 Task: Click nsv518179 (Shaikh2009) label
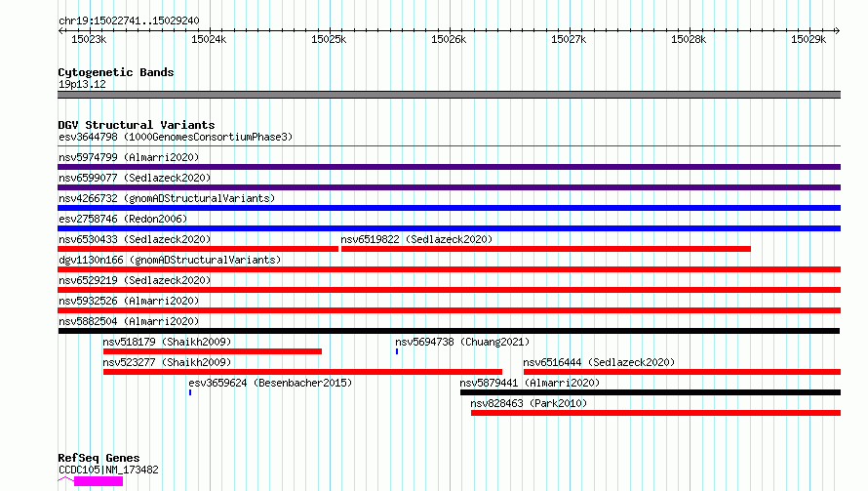(167, 342)
